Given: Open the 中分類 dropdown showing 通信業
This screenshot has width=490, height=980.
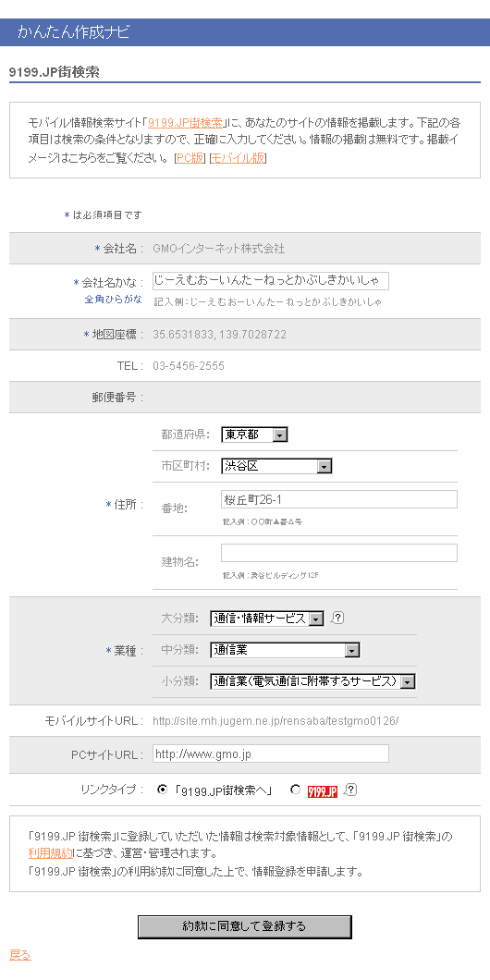Looking at the screenshot, I should [x=285, y=650].
